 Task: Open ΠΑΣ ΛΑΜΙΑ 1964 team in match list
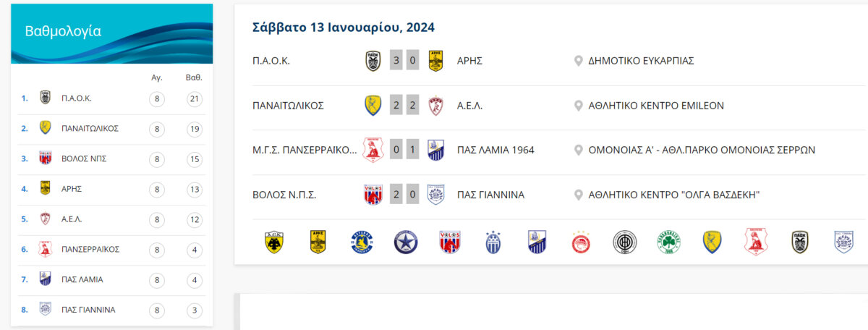(x=495, y=150)
